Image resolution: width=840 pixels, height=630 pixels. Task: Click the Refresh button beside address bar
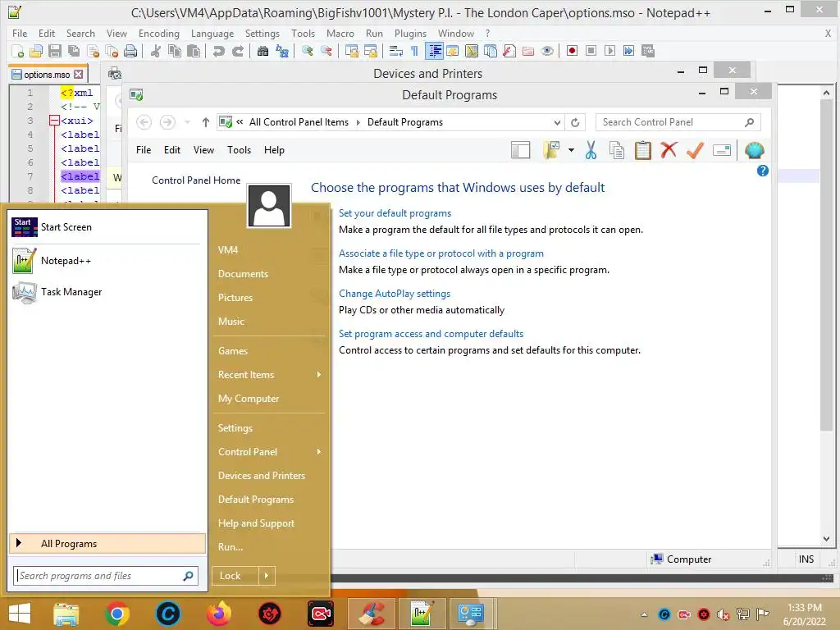tap(575, 122)
